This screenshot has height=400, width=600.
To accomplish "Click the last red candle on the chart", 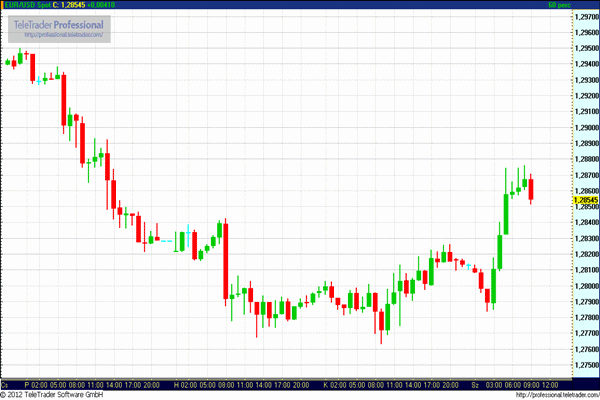I will pos(531,188).
